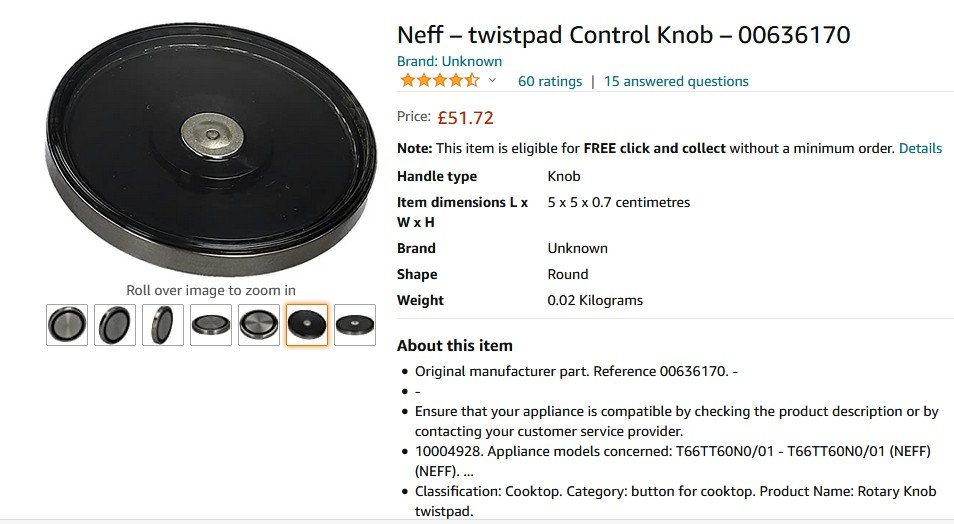Click the £51.72 price

(465, 117)
